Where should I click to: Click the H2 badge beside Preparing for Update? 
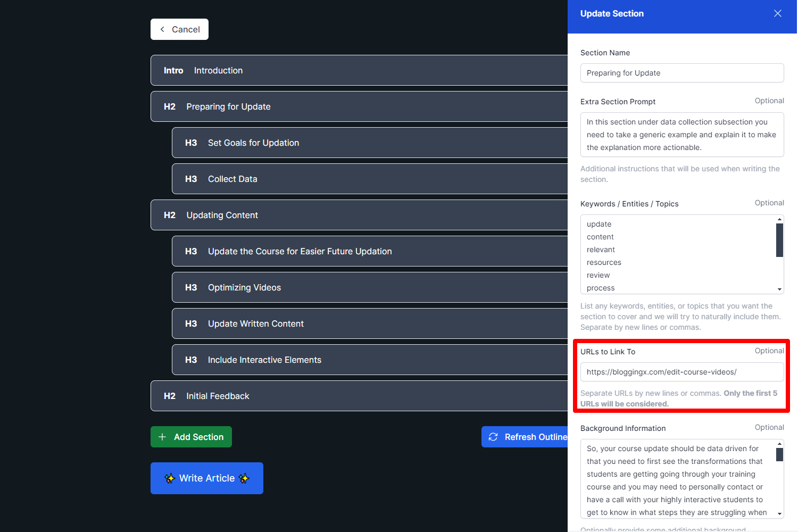point(170,106)
